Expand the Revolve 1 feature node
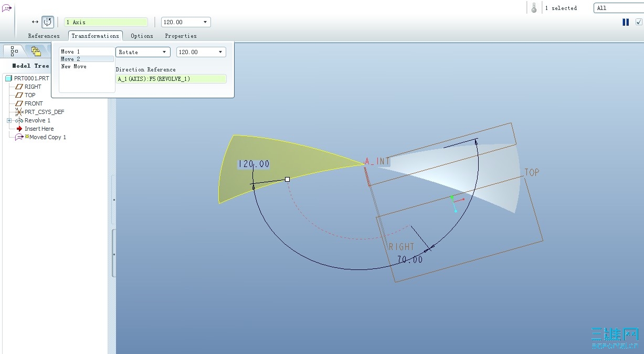Image resolution: width=644 pixels, height=354 pixels. (9, 120)
